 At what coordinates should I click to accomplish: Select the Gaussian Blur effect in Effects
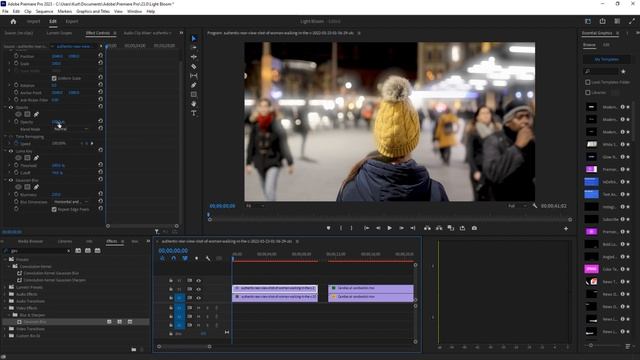(35, 322)
